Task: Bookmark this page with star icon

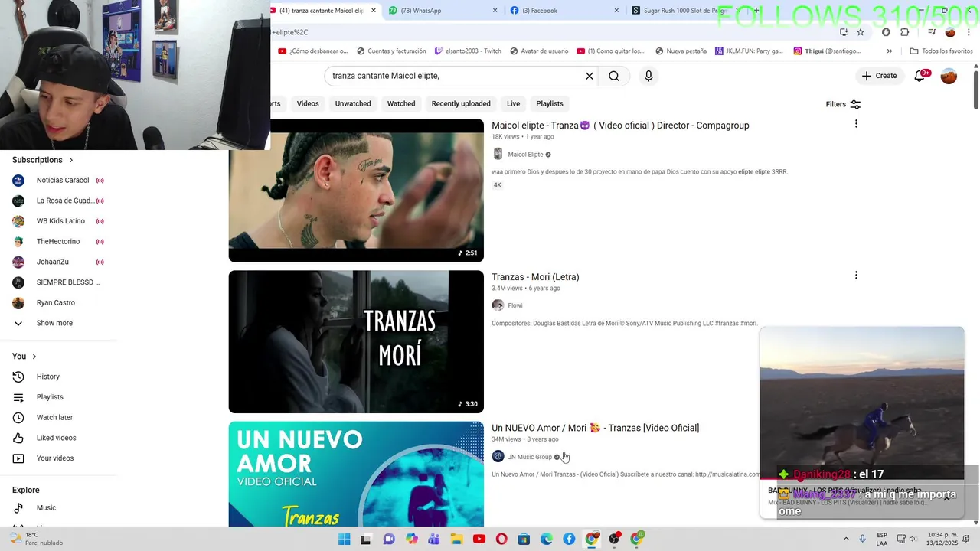Action: (861, 32)
